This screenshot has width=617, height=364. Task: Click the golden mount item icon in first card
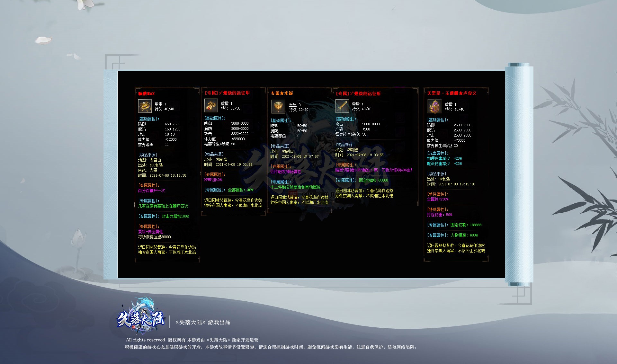[145, 106]
